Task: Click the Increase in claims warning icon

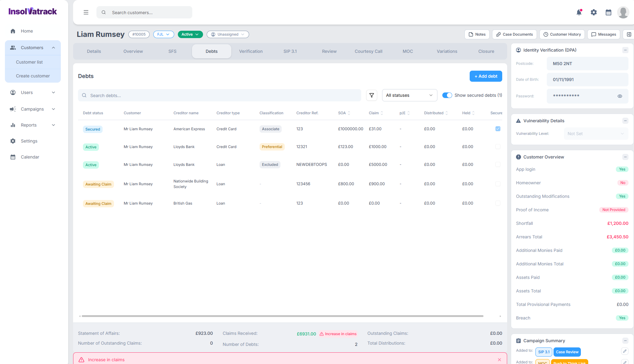Action: pyautogui.click(x=81, y=360)
